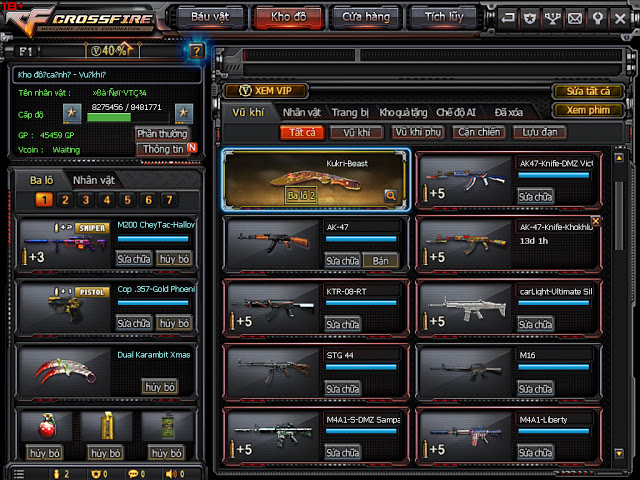Click the back arrow icon in top toolbar

[508, 18]
